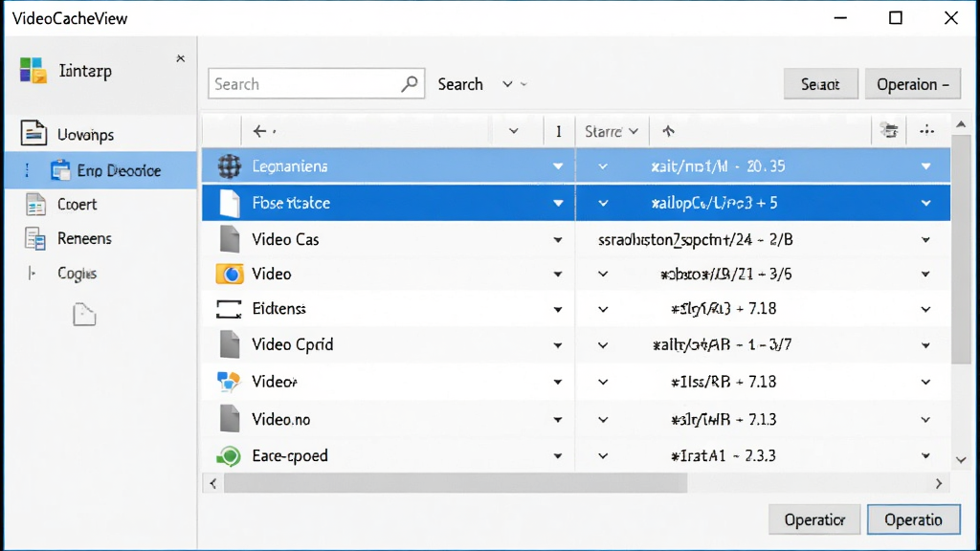Click the back arrow in list header

[259, 131]
